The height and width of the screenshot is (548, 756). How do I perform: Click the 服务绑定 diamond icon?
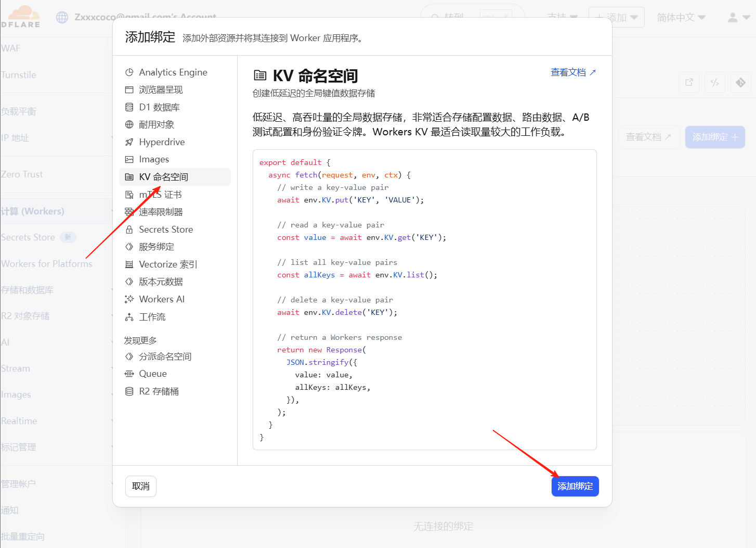pyautogui.click(x=129, y=247)
